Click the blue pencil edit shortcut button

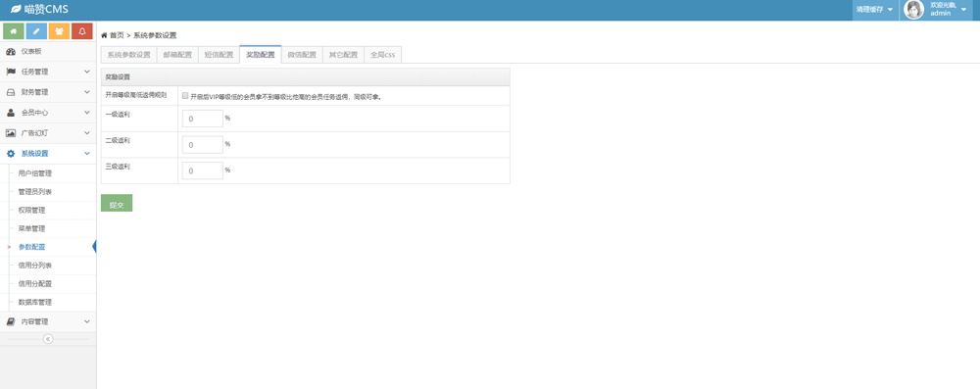point(36,31)
